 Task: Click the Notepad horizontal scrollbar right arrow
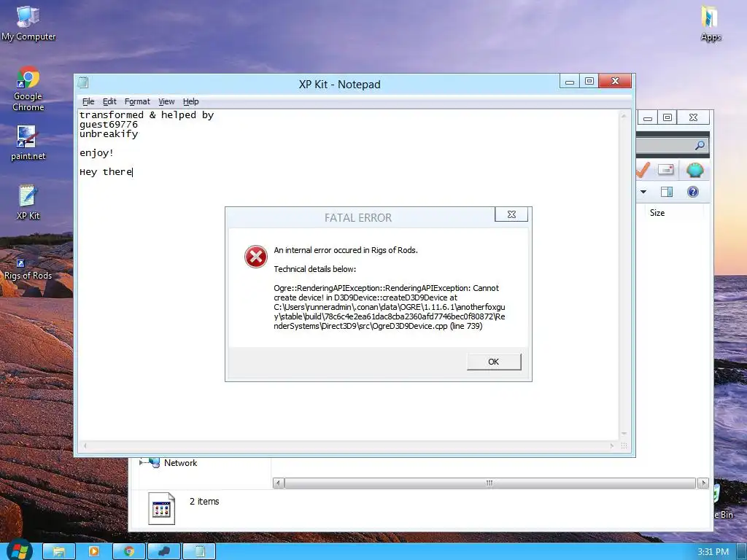point(612,446)
